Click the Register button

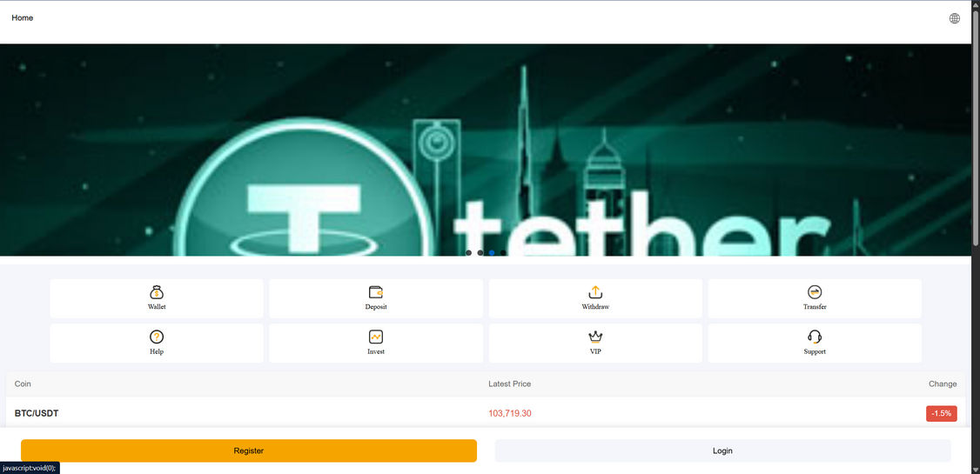pyautogui.click(x=249, y=451)
